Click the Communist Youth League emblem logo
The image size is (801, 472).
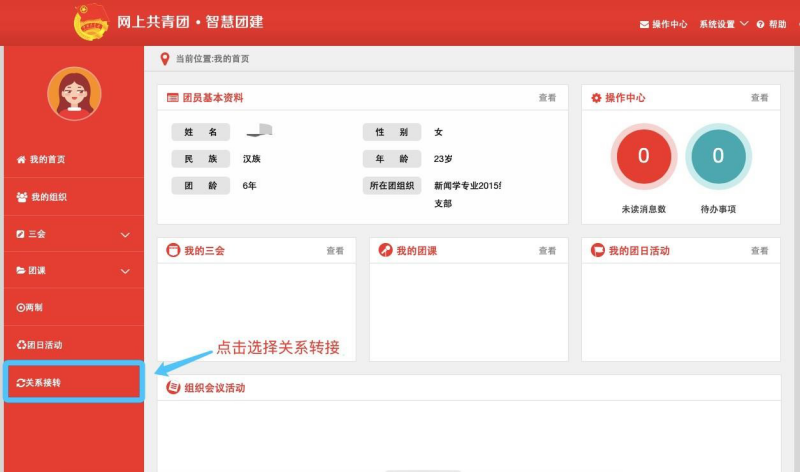tap(90, 23)
